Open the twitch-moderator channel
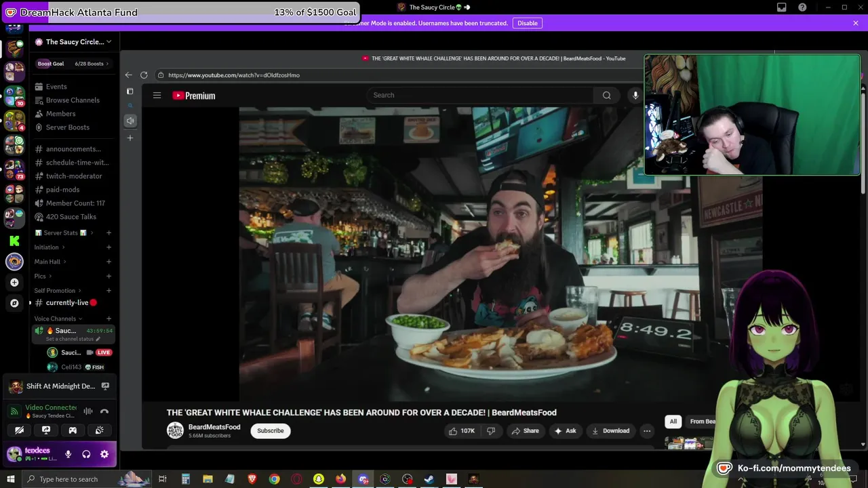The image size is (868, 488). (x=73, y=176)
